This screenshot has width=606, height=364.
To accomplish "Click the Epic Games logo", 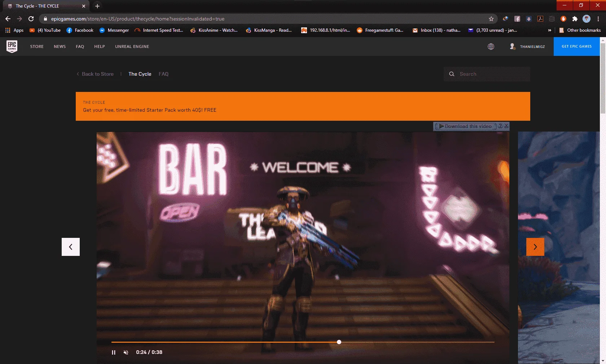I will point(12,46).
